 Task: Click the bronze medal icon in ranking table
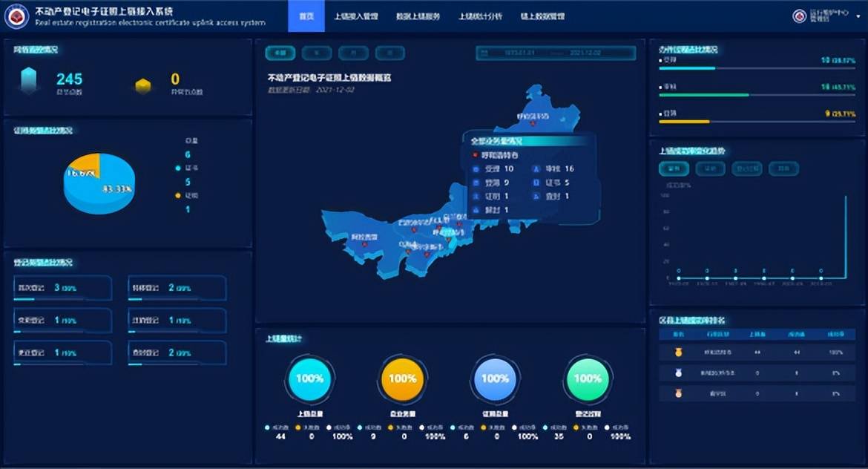click(677, 393)
